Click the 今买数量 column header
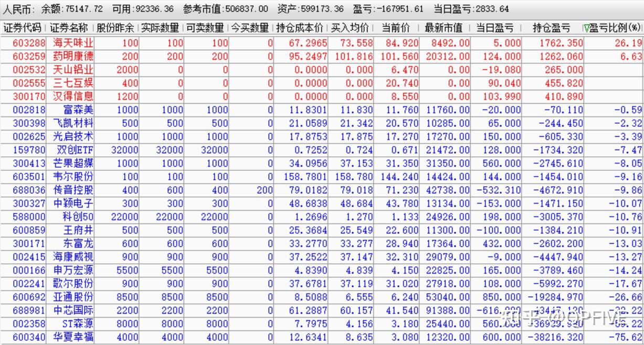 click(x=251, y=28)
